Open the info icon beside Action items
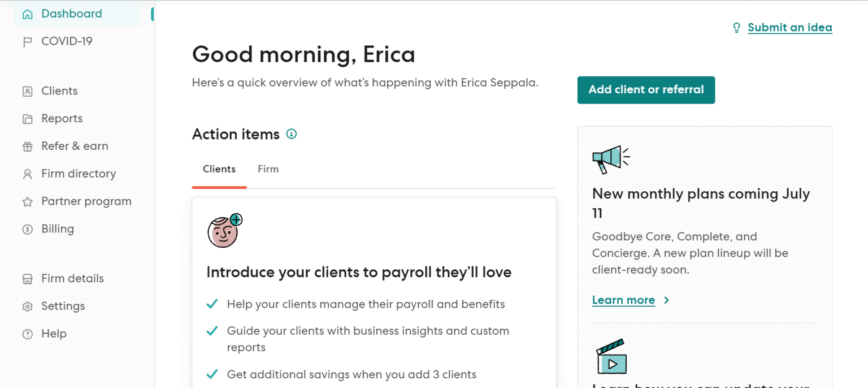The image size is (868, 388). click(x=292, y=134)
